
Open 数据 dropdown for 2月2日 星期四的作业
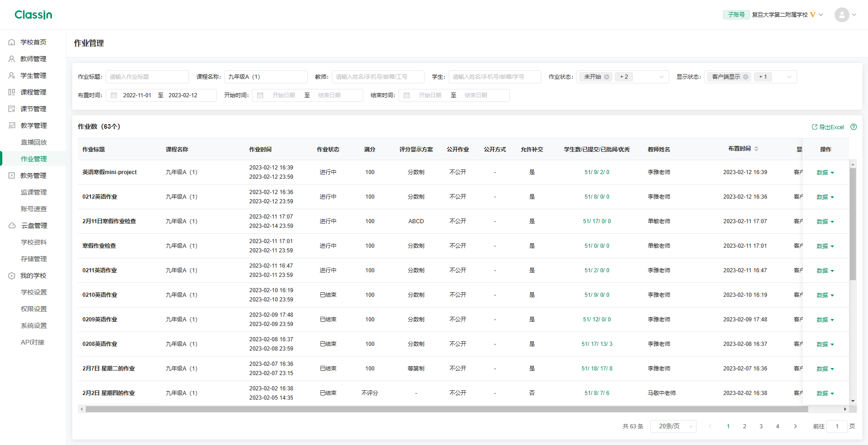[825, 394]
